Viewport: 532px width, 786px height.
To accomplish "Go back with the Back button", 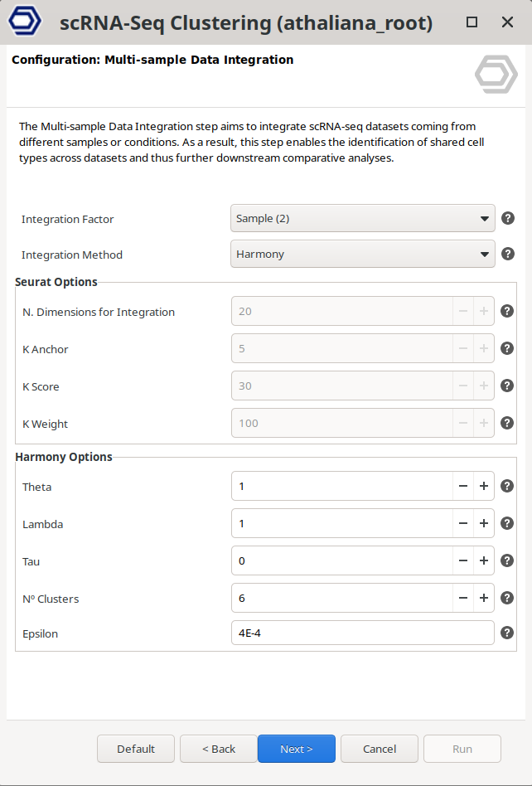I will coord(219,749).
